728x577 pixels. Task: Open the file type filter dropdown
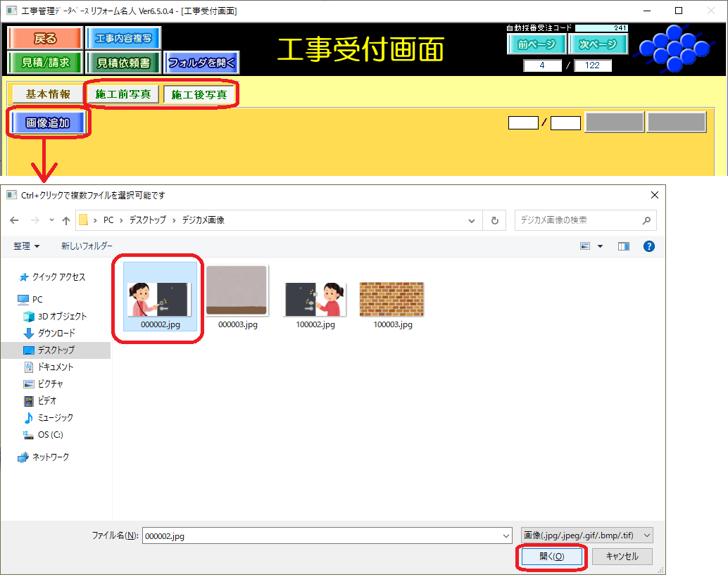586,535
